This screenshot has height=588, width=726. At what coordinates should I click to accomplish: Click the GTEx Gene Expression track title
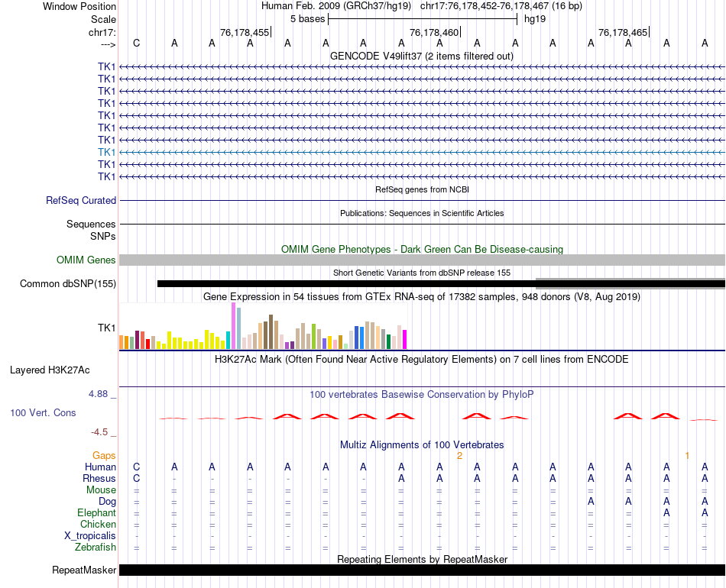[x=422, y=296]
